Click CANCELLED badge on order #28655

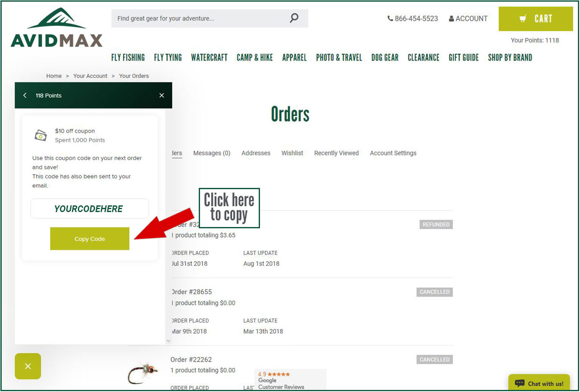[435, 292]
